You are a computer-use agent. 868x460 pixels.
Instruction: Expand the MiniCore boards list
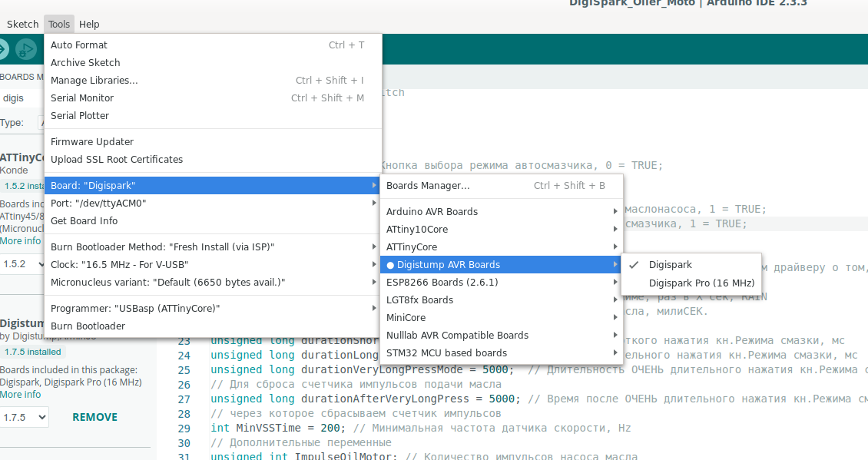coord(502,318)
